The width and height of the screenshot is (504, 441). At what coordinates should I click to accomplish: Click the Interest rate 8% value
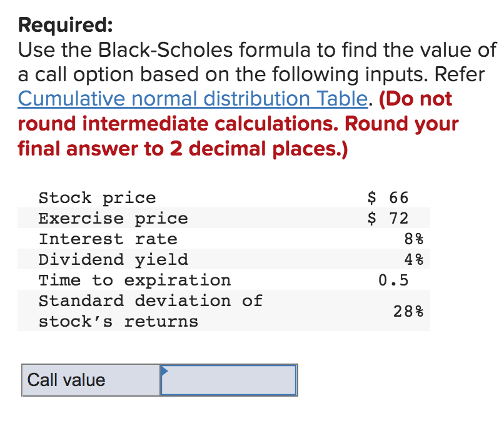click(x=415, y=239)
